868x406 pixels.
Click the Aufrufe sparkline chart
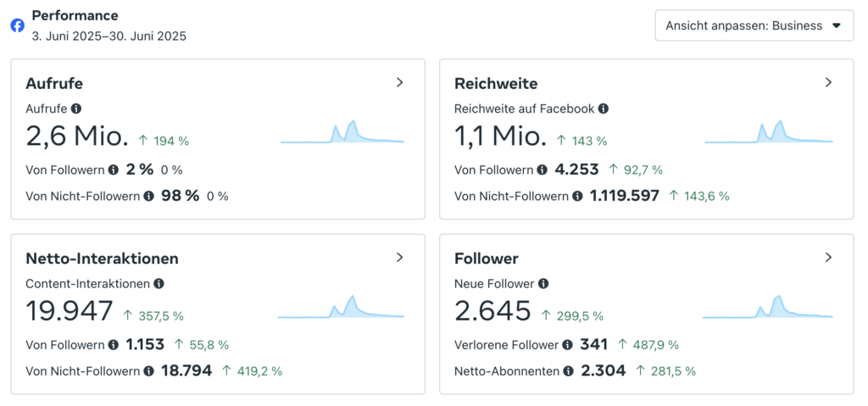pos(342,132)
